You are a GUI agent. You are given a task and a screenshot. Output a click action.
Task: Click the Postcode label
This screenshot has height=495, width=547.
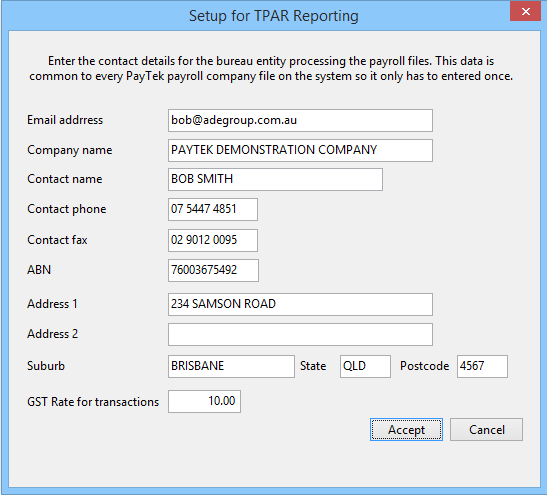[424, 366]
